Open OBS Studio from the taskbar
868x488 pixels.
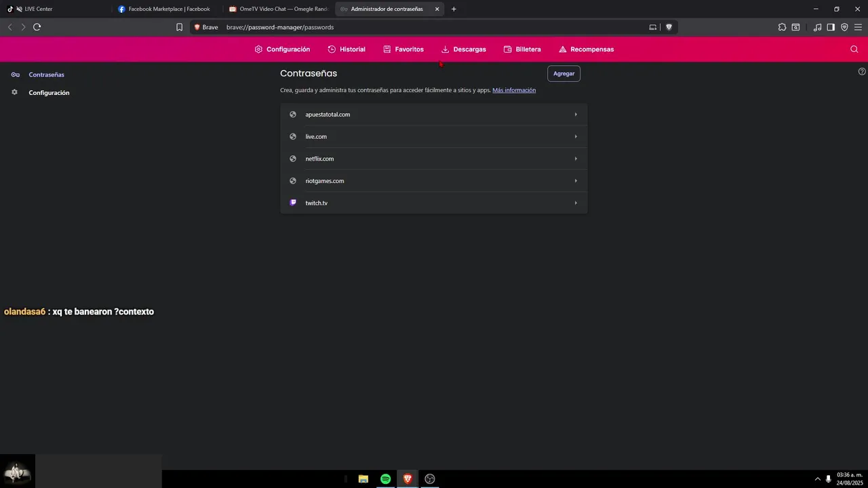coord(430,479)
